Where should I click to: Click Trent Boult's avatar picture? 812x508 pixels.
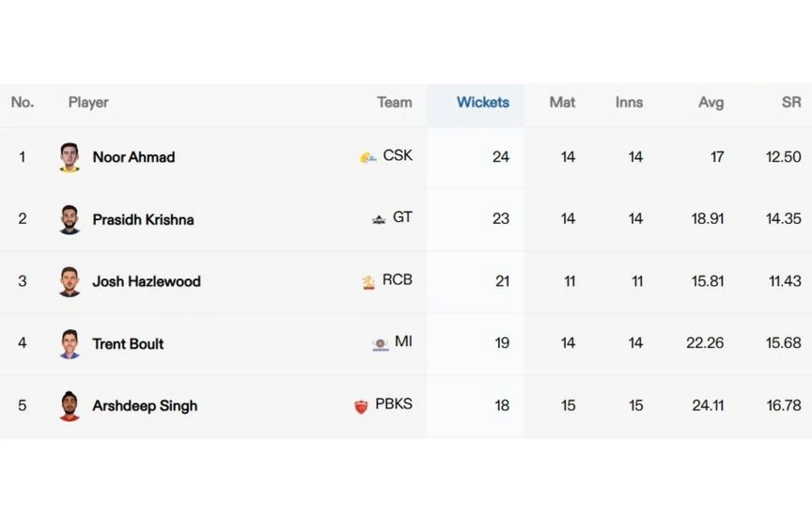(x=70, y=343)
